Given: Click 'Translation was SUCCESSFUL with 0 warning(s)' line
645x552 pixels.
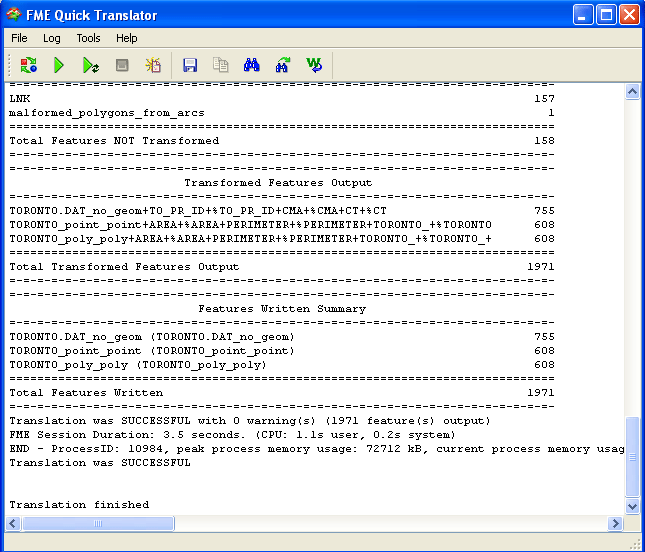Looking at the screenshot, I should (250, 421).
